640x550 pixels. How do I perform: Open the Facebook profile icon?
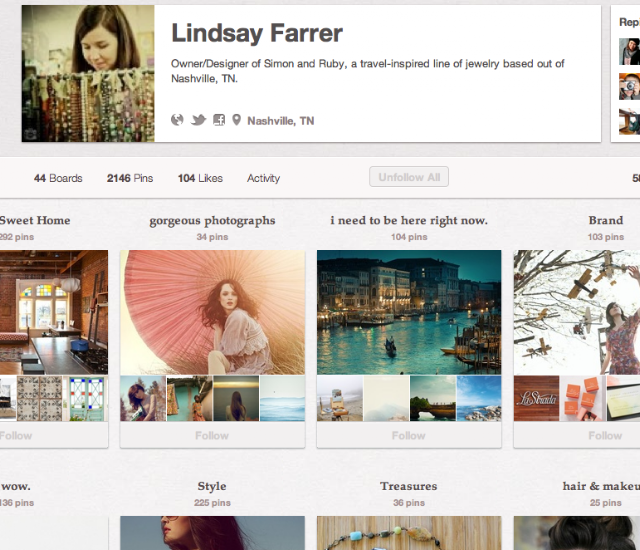point(219,120)
